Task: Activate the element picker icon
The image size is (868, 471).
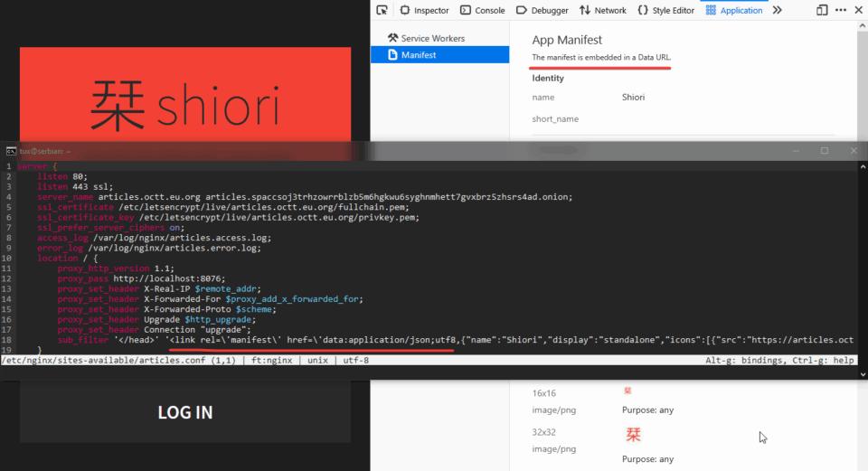Action: [382, 10]
